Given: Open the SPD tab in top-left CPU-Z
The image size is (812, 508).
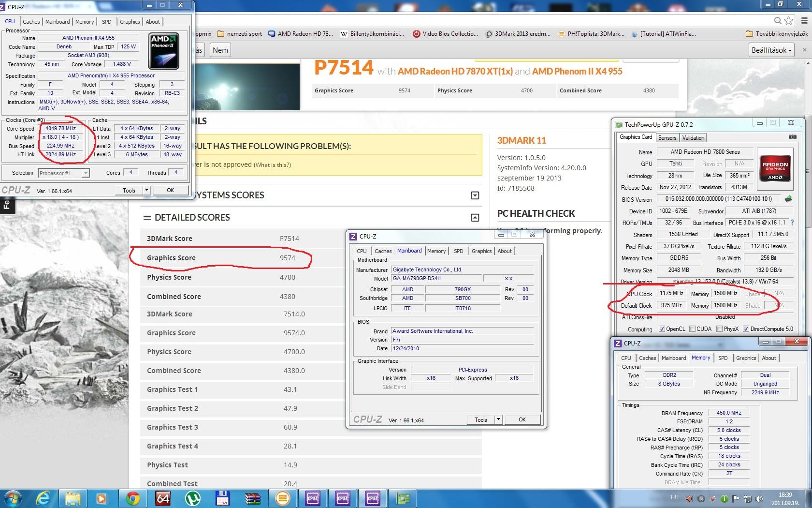Looking at the screenshot, I should 107,22.
